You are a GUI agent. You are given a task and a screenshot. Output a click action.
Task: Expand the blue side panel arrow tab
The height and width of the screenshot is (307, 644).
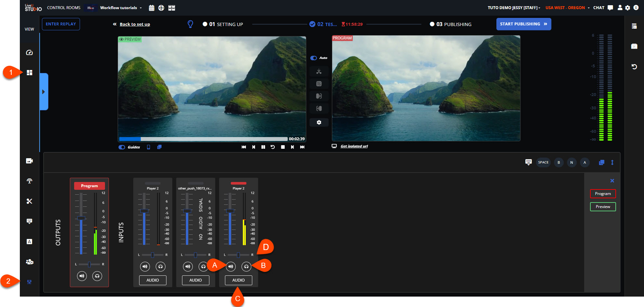(x=44, y=92)
